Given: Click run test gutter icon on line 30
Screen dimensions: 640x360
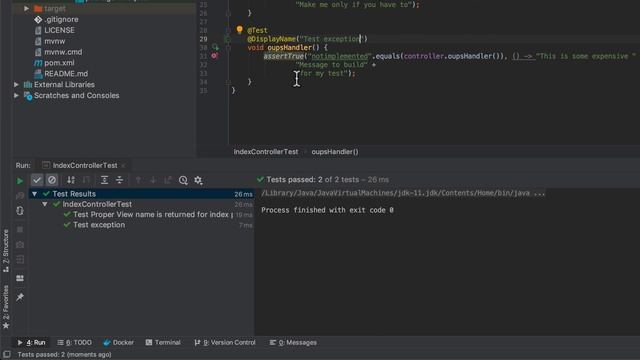Looking at the screenshot, I should pyautogui.click(x=215, y=47).
